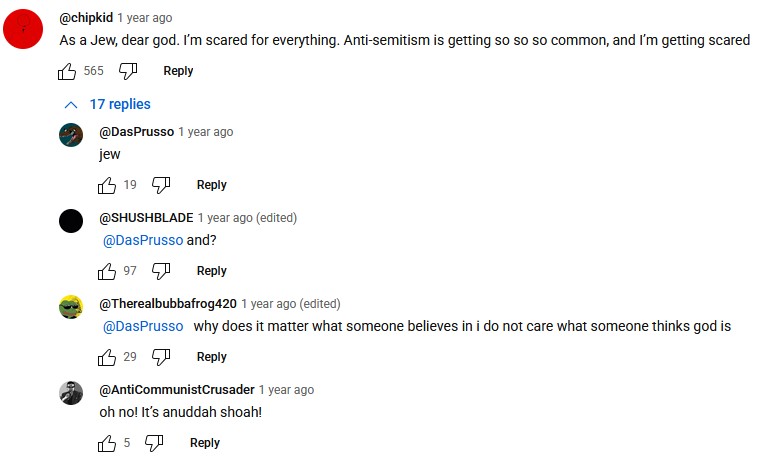Open @Therealbubbafrog420's profile picture
Image resolution: width=776 pixels, height=460 pixels.
coord(71,307)
